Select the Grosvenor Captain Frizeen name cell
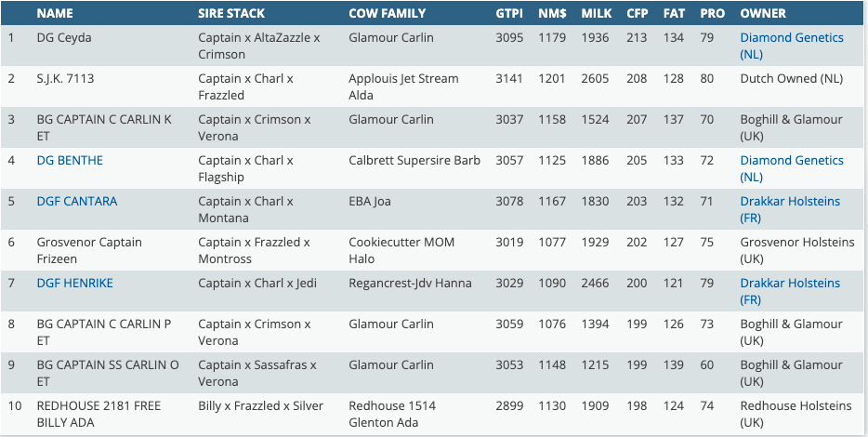Screen dimensions: 868x437 coord(89,250)
